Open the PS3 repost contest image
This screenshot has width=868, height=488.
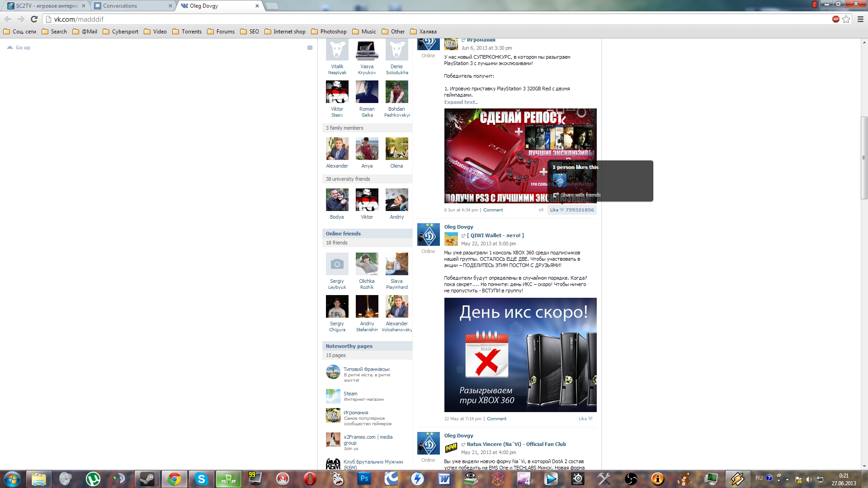[520, 156]
